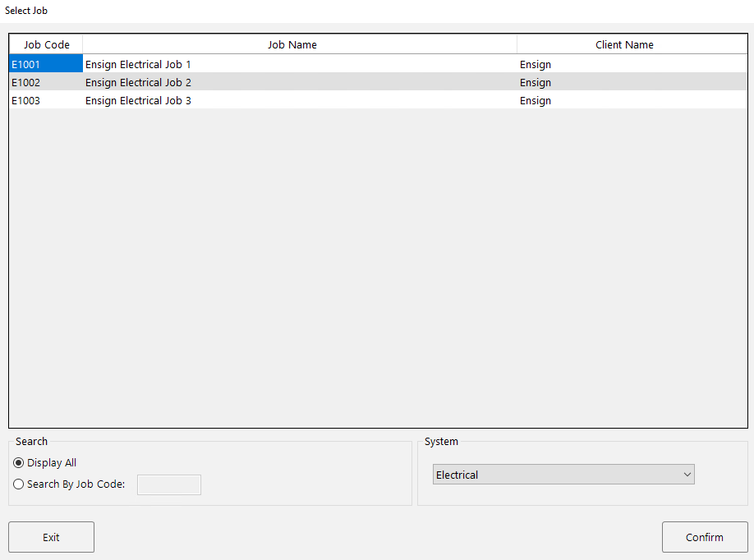Click Ensign client cell in E1003 row
The height and width of the screenshot is (560, 754).
[x=536, y=100]
